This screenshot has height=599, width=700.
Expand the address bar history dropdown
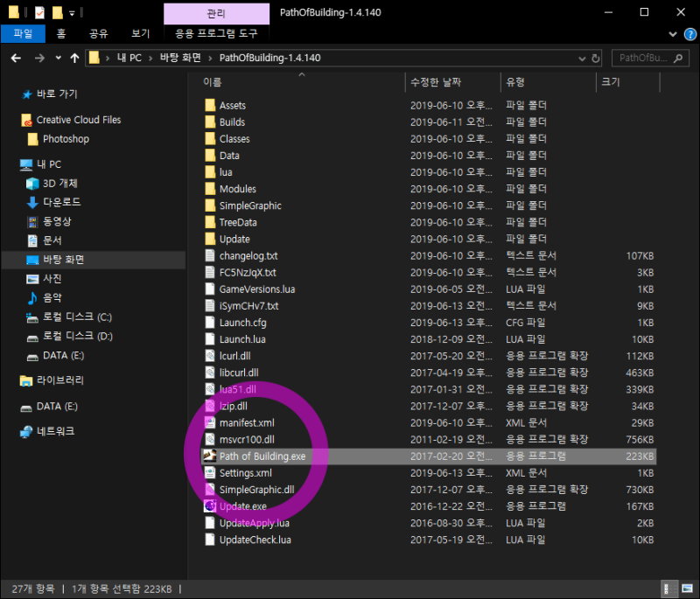(x=582, y=58)
